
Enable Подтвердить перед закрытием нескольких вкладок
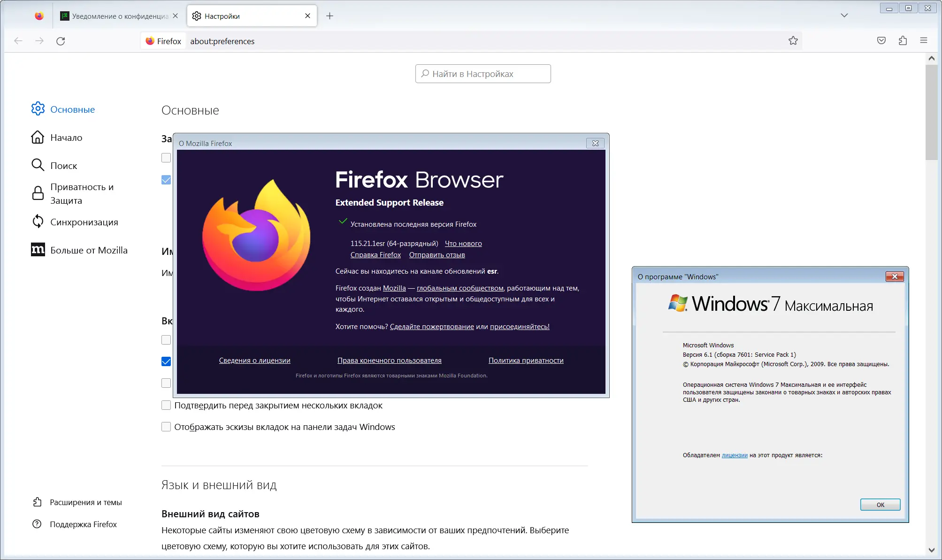click(x=166, y=405)
